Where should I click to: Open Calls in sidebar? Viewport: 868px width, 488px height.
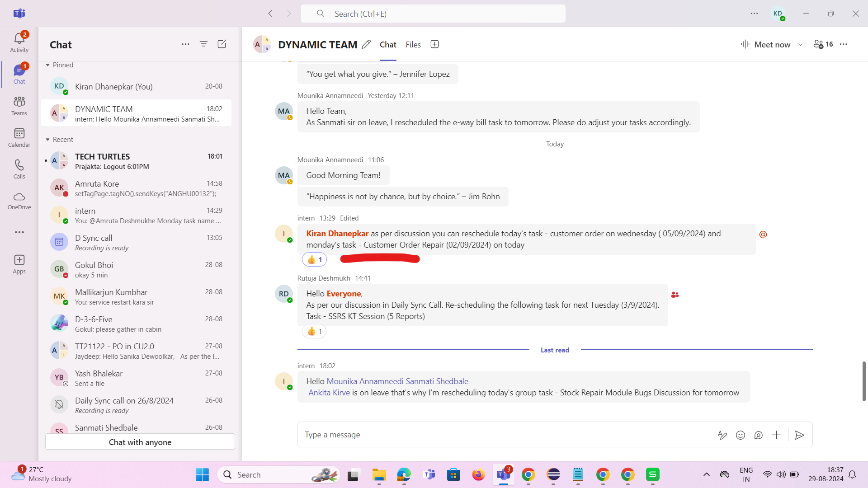click(x=19, y=169)
